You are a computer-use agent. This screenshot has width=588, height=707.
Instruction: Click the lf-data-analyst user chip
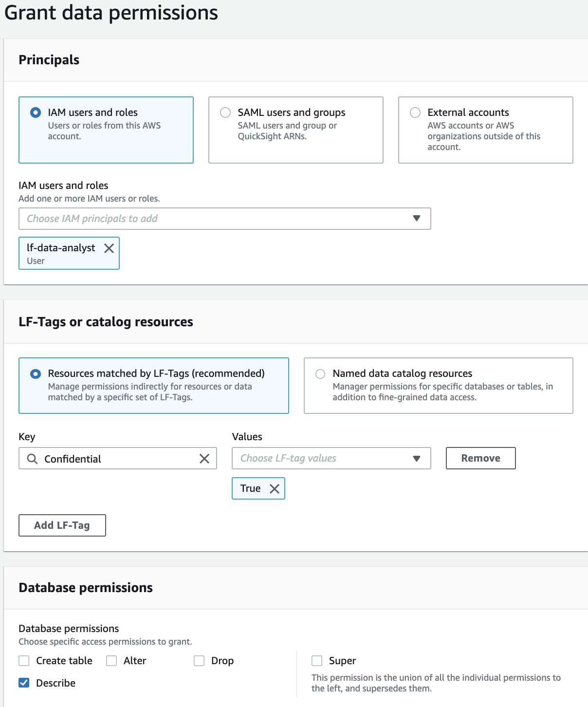pos(61,253)
